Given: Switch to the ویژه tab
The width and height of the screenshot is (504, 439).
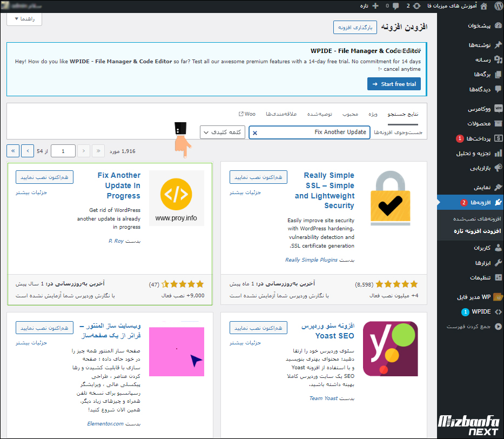Looking at the screenshot, I should 373,114.
